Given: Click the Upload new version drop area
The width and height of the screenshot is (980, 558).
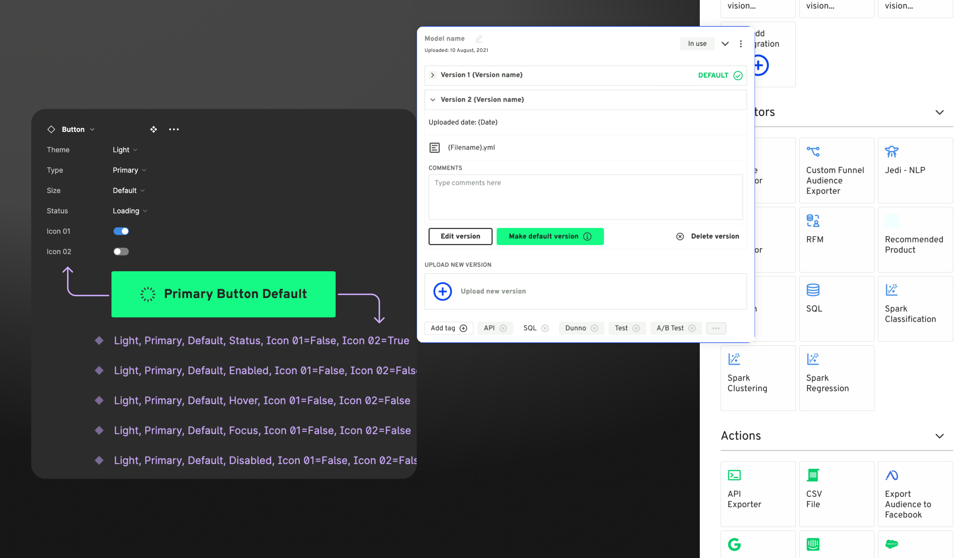Looking at the screenshot, I should pos(585,291).
